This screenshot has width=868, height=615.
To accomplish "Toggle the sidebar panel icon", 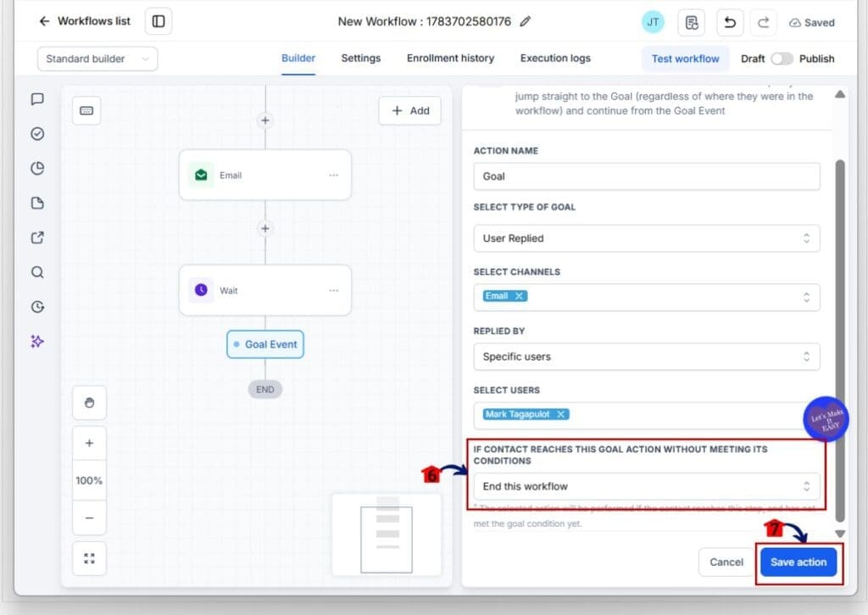I will tap(159, 21).
